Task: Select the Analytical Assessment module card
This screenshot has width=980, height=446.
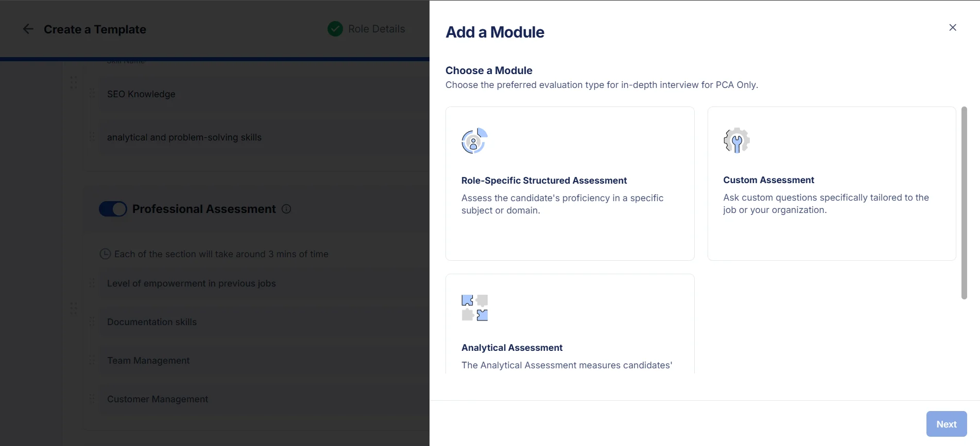Action: tap(570, 324)
